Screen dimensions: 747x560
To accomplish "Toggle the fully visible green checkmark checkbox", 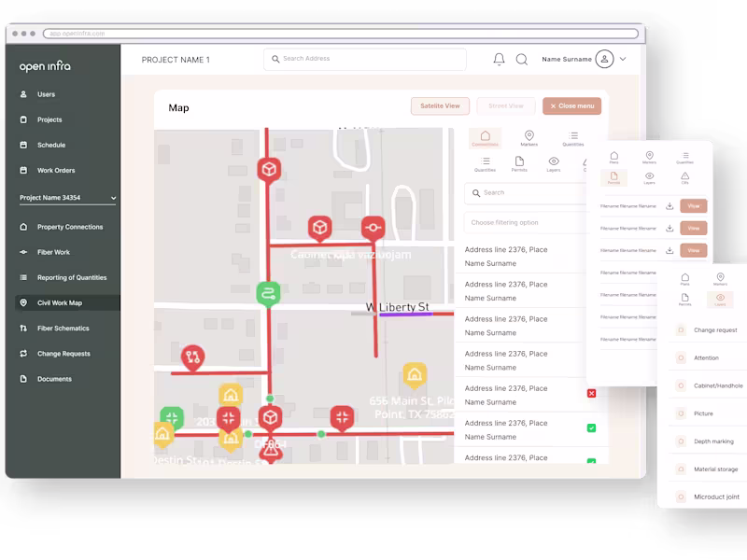I will [591, 428].
